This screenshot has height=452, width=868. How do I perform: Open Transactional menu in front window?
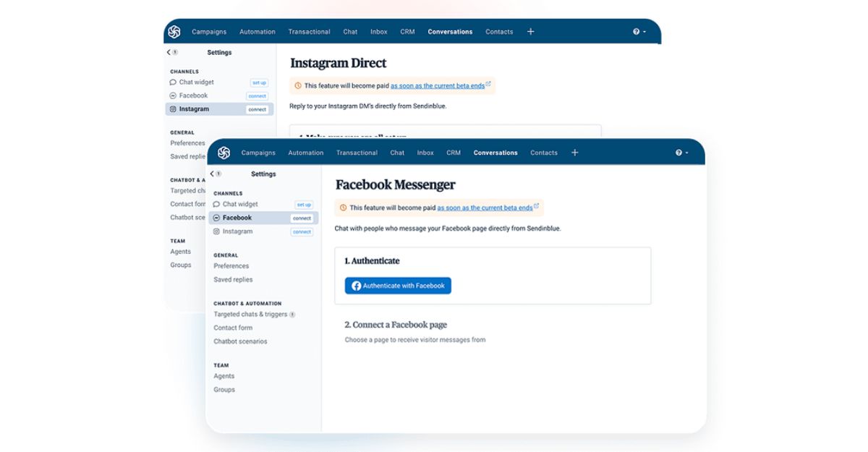pos(357,153)
